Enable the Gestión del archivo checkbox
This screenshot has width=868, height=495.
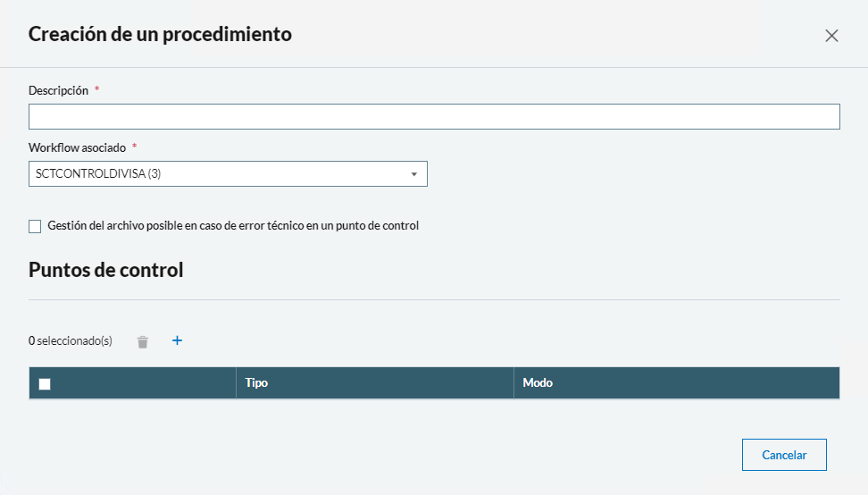click(35, 226)
